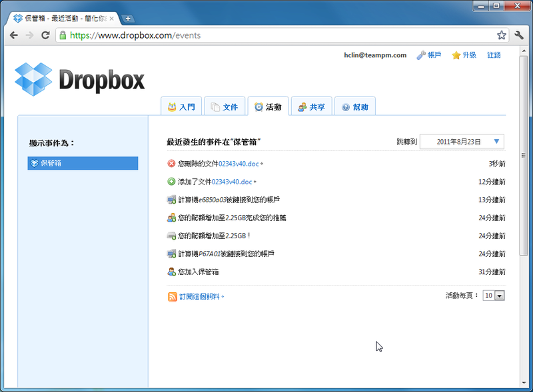Click the orange RSS feed icon

[173, 297]
